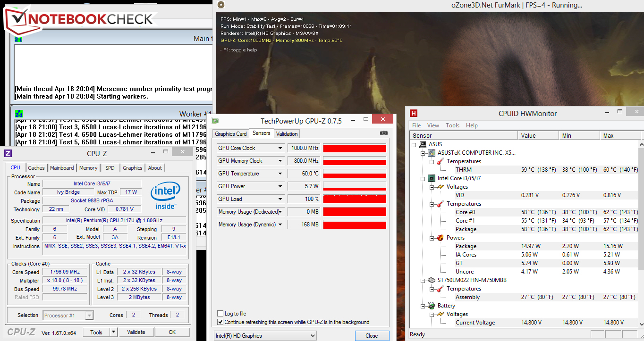This screenshot has height=341, width=644.
Task: Open the Processor #1 selection combo box
Action: click(x=68, y=315)
